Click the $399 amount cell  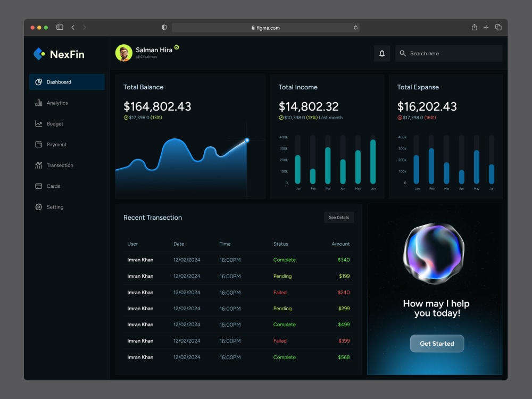pos(344,341)
